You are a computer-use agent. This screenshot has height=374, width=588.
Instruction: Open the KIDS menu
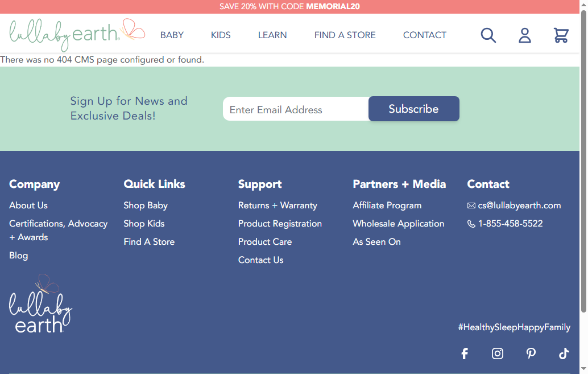click(x=221, y=35)
